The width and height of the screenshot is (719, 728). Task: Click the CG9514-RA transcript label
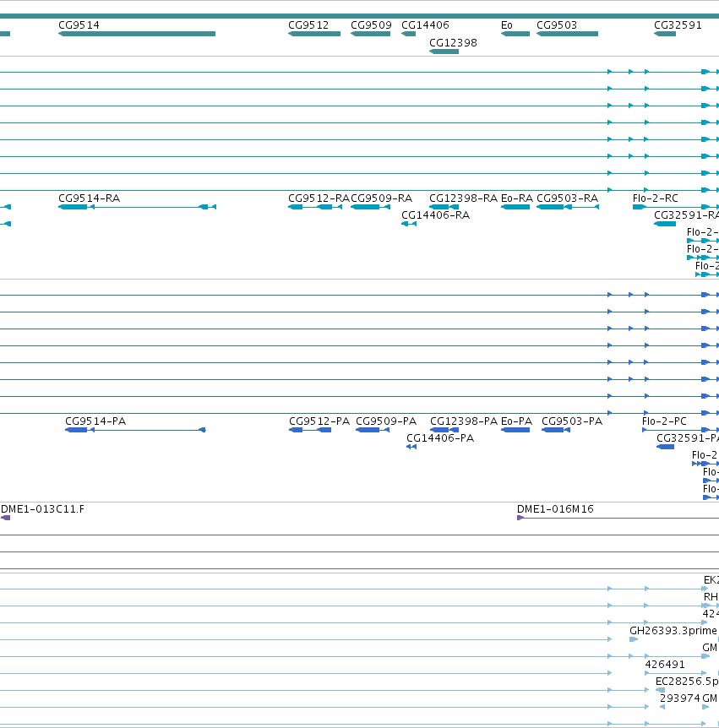pos(90,198)
